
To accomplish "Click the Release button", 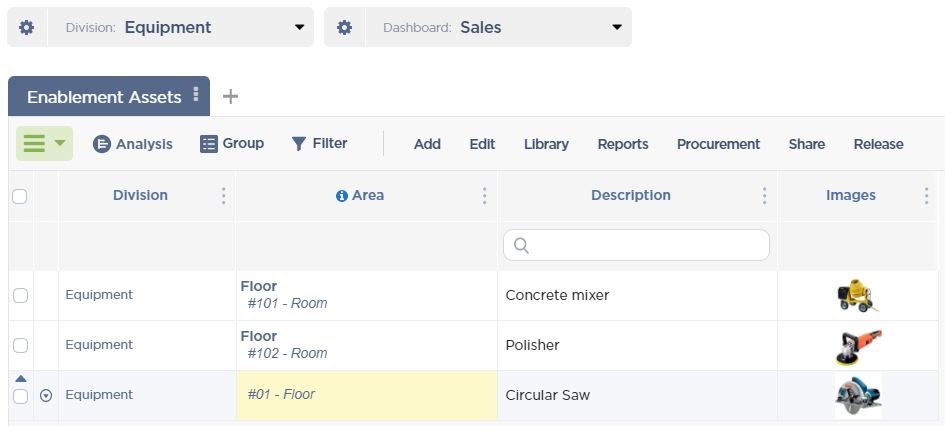I will point(878,144).
